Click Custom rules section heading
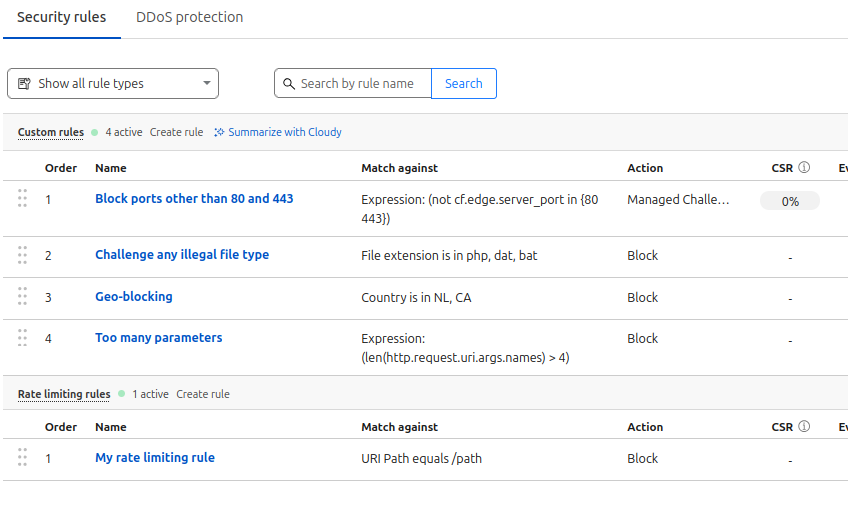The image size is (848, 505). tap(51, 132)
